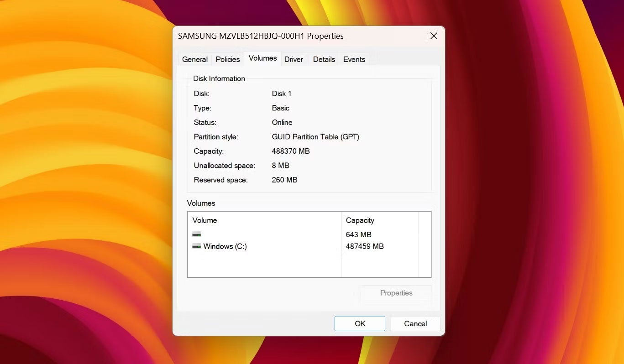Click the Basic type value

(281, 108)
